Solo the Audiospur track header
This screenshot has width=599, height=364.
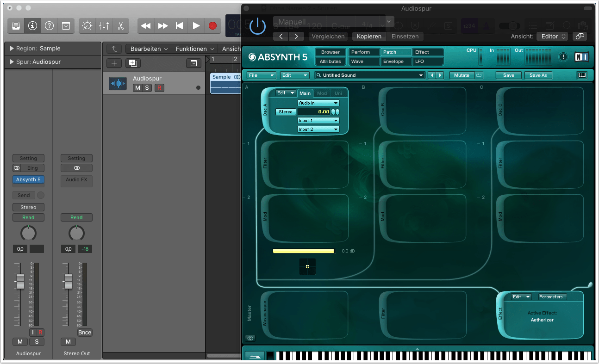[147, 88]
